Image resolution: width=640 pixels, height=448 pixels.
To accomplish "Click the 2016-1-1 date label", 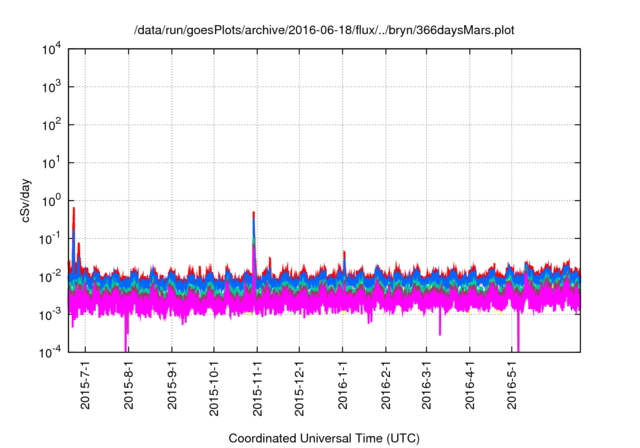I will coord(342,385).
